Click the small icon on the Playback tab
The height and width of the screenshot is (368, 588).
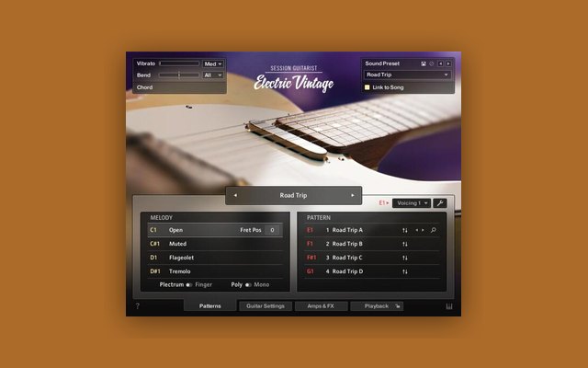click(x=398, y=306)
